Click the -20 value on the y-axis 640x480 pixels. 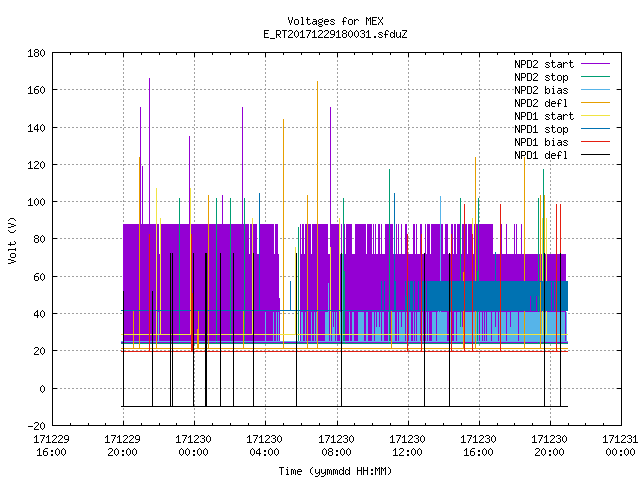36,426
